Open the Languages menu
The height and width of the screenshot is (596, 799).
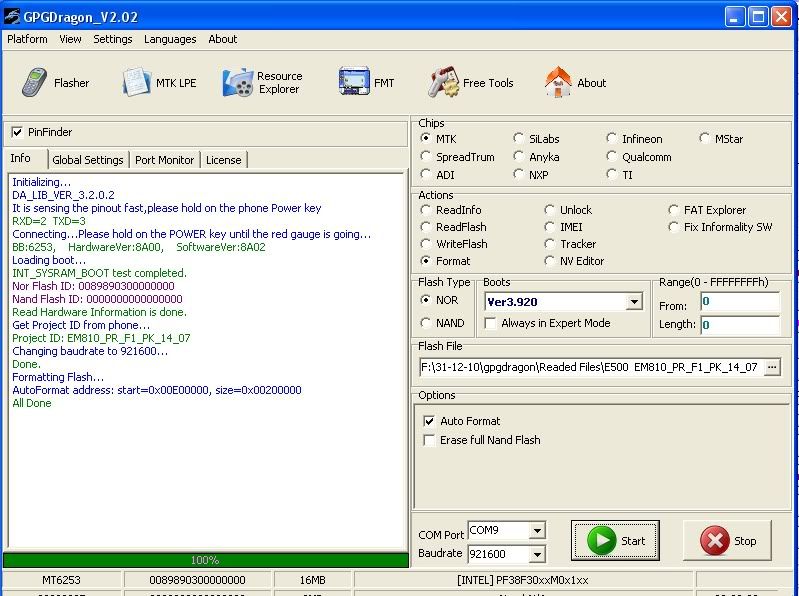point(170,39)
